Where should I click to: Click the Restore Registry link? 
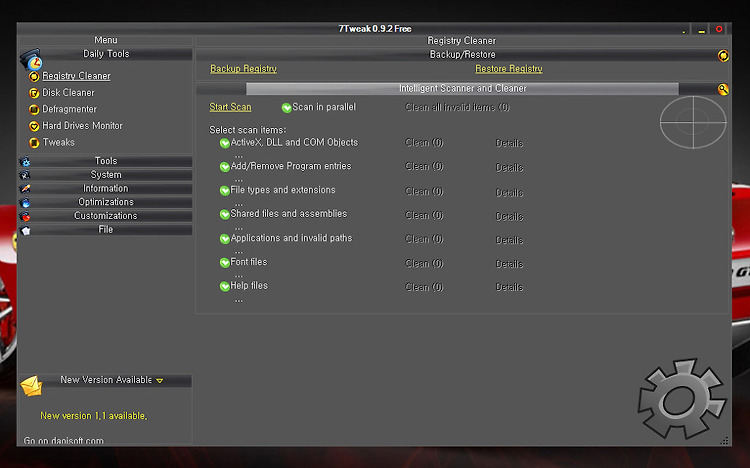pyautogui.click(x=509, y=69)
